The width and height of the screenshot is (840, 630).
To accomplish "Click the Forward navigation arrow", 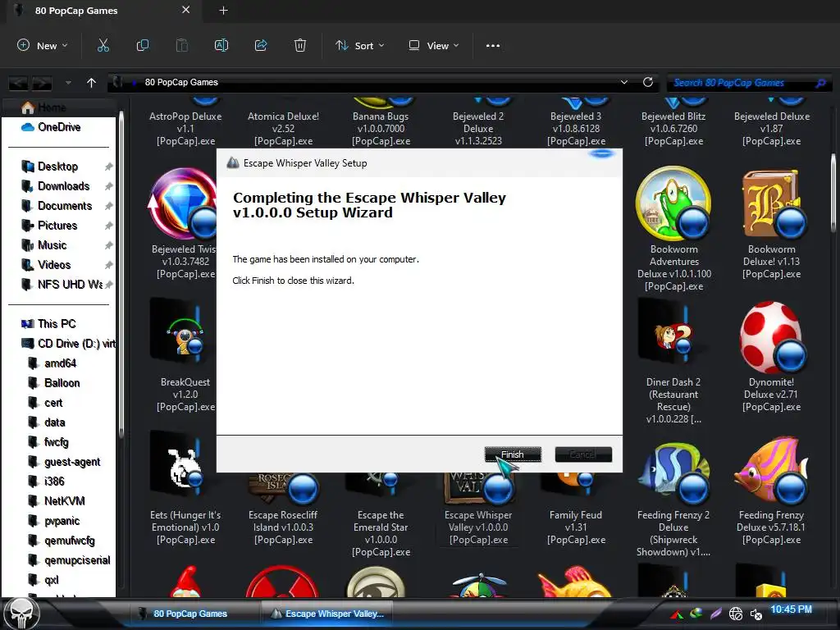I will (x=42, y=83).
